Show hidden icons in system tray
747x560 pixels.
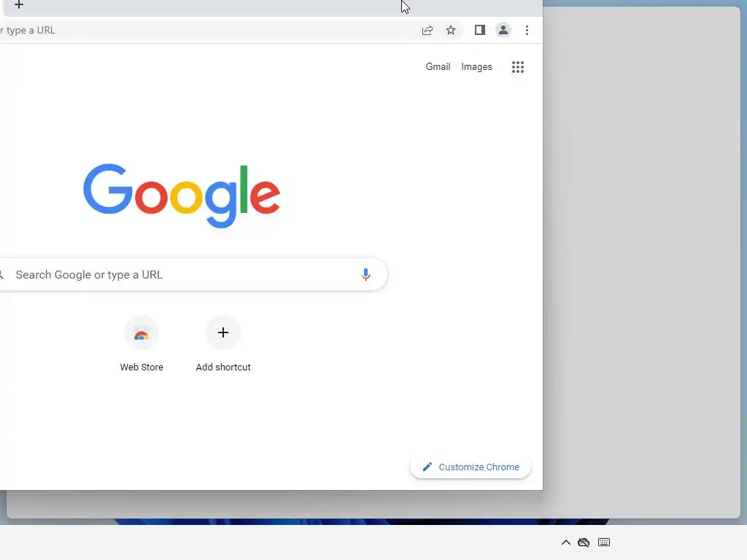[566, 542]
